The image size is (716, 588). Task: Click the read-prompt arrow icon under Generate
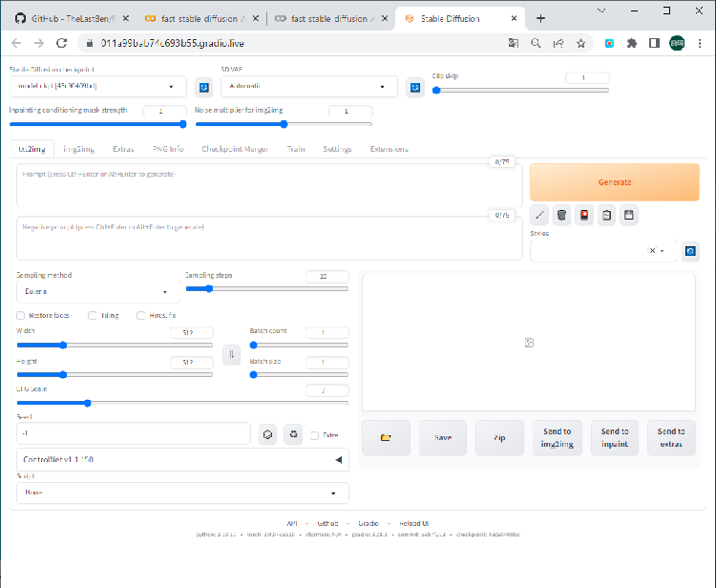(x=539, y=215)
